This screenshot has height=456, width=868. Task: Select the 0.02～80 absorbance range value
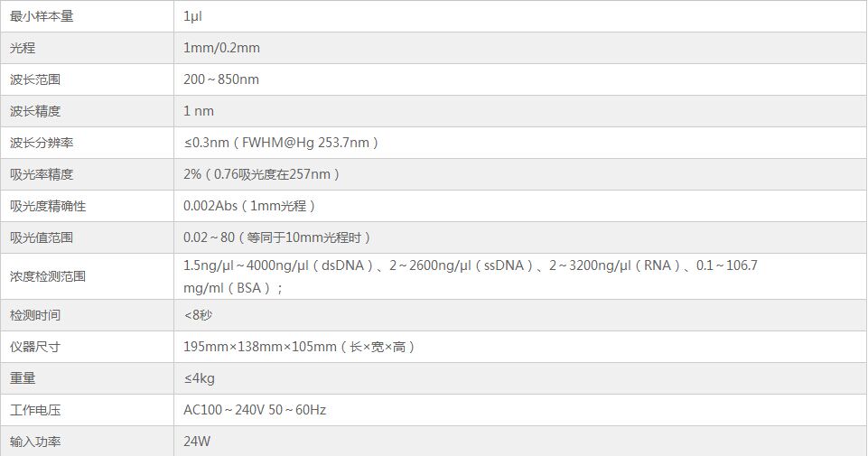(x=210, y=237)
